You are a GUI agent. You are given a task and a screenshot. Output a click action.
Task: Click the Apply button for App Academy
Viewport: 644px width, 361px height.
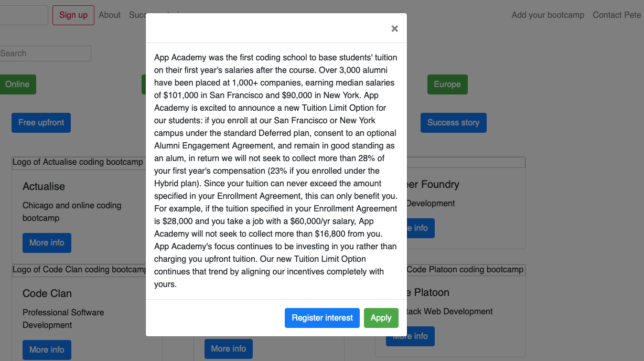(381, 317)
